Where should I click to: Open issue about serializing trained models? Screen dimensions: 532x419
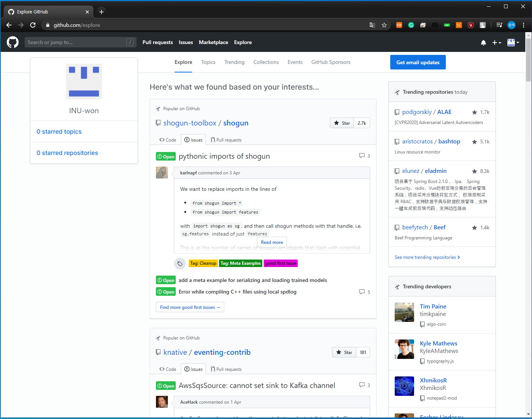pos(253,280)
